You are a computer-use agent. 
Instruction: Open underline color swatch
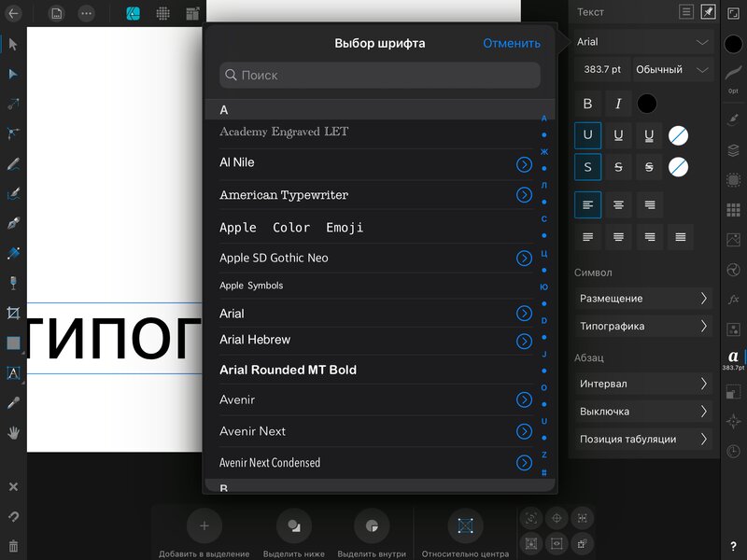point(678,135)
